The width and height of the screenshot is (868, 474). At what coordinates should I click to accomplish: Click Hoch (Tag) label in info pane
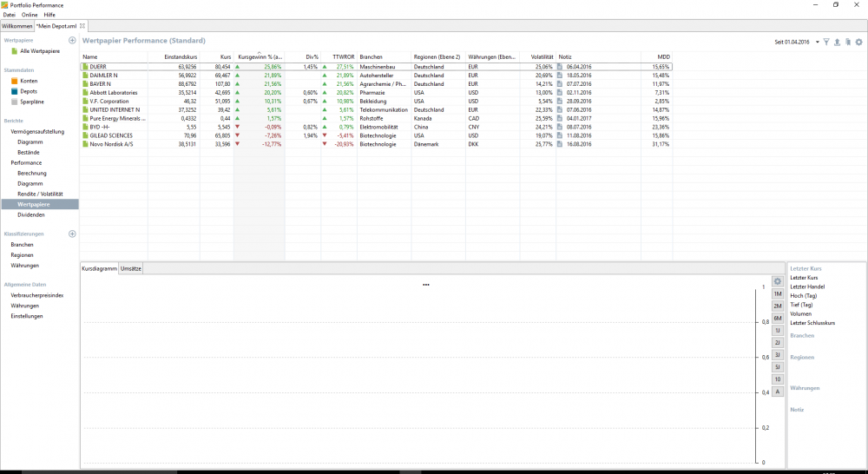click(803, 296)
